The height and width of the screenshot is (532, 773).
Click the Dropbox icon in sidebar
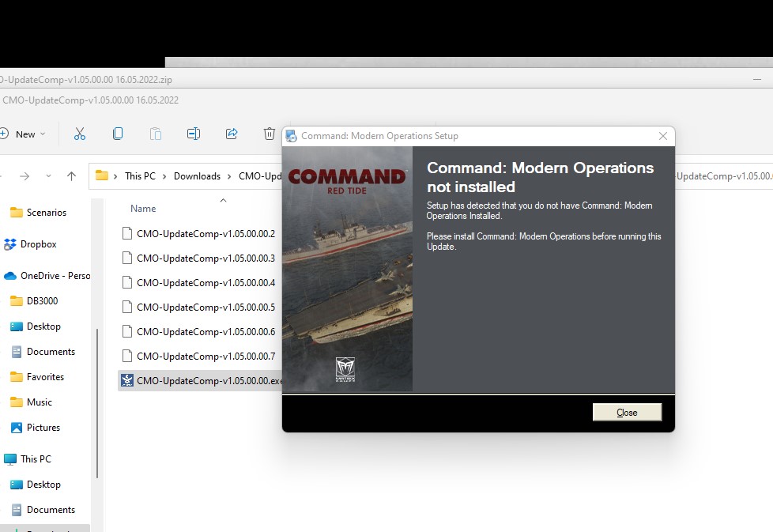point(9,244)
